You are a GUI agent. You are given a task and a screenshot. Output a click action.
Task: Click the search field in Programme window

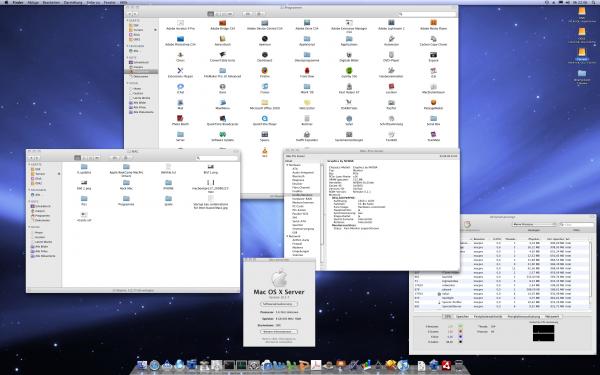tap(427, 14)
